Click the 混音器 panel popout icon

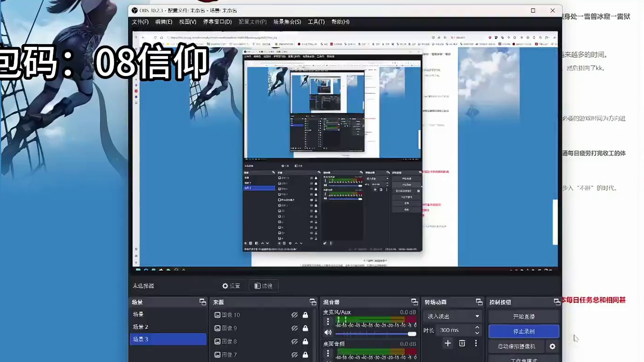pyautogui.click(x=414, y=302)
